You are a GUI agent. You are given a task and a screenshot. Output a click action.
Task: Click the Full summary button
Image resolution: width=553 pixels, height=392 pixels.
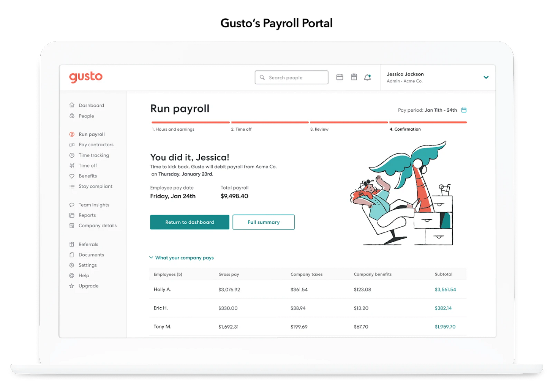click(x=264, y=222)
